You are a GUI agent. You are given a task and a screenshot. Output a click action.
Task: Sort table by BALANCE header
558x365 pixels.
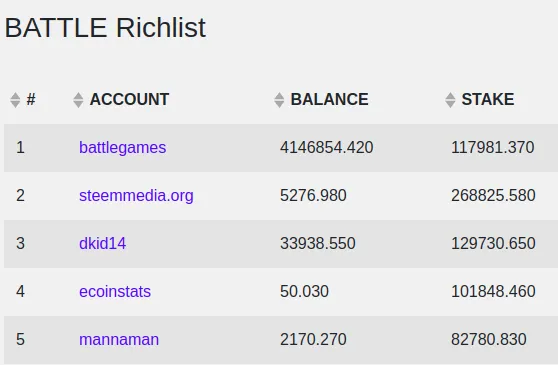click(329, 99)
